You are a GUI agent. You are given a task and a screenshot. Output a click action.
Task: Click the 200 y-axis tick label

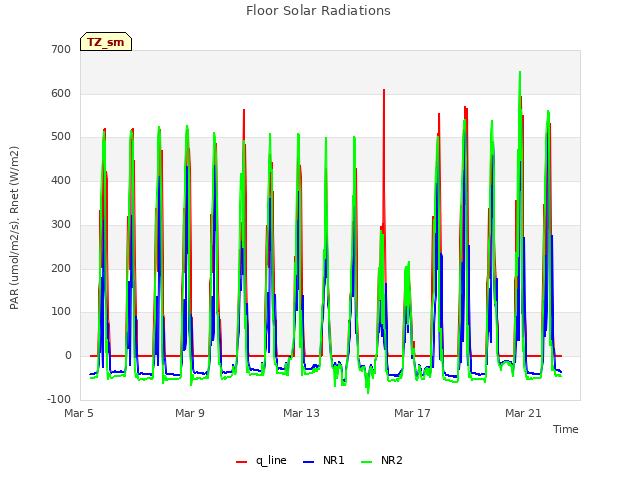(x=61, y=269)
